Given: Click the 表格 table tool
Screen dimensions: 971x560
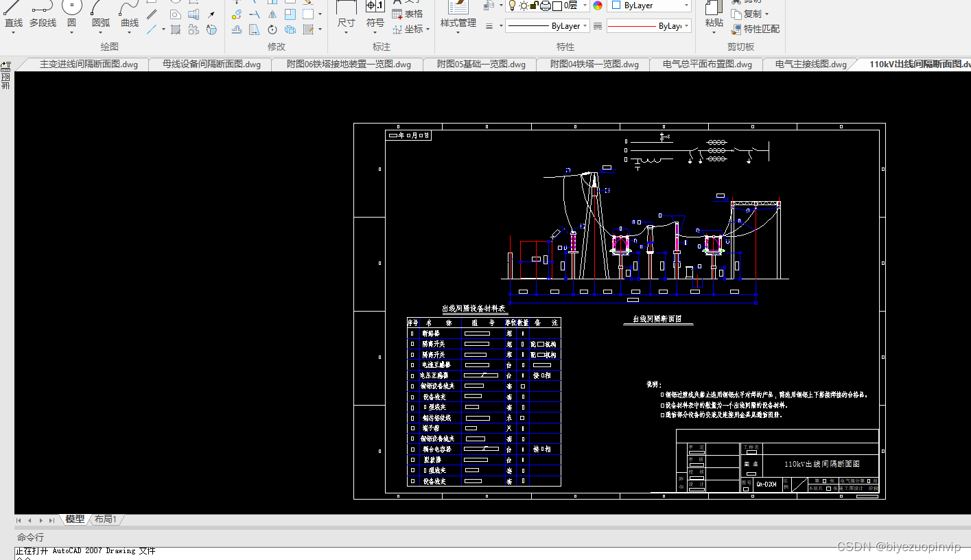Looking at the screenshot, I should tap(408, 14).
